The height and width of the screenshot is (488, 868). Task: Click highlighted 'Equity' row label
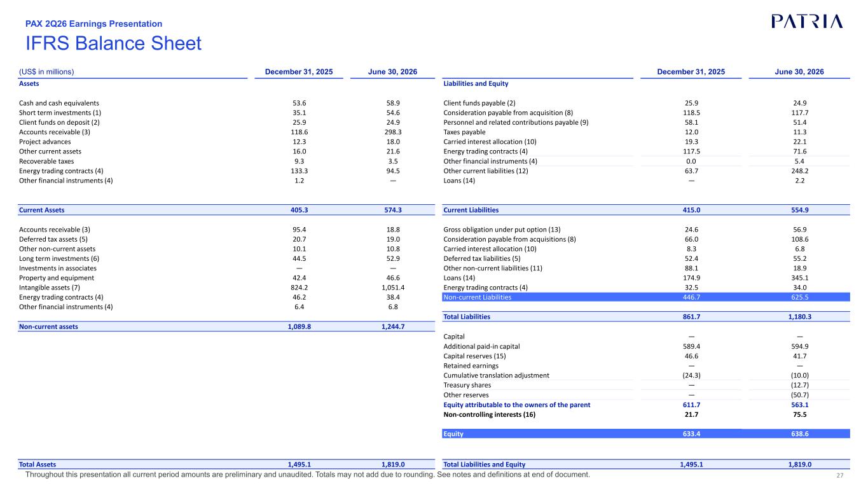[x=453, y=434]
